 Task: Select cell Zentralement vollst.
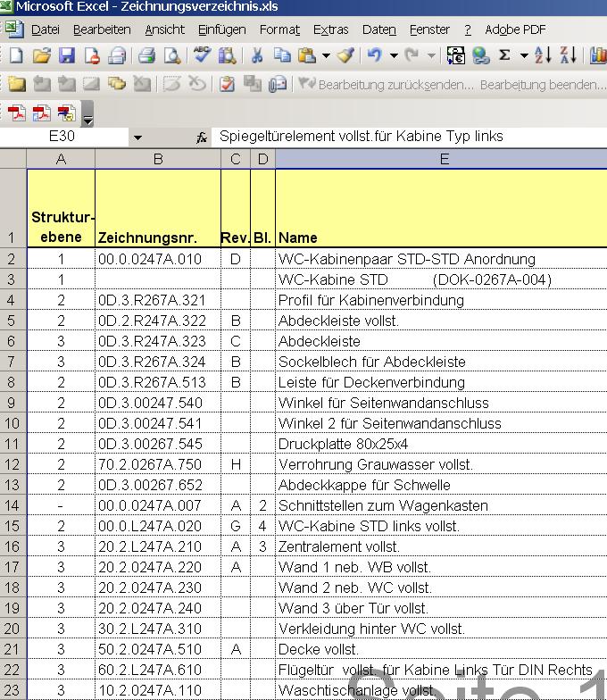pos(441,546)
